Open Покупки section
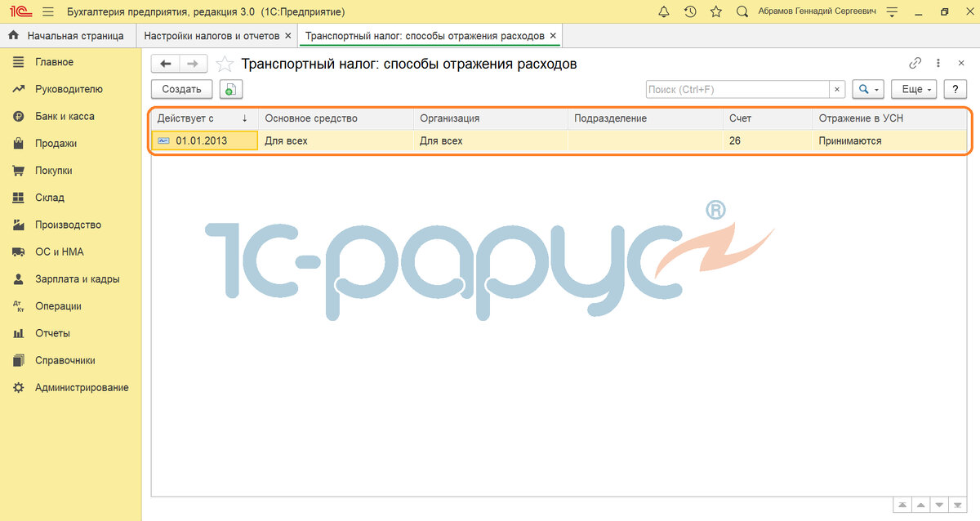This screenshot has height=521, width=980. pyautogui.click(x=70, y=171)
